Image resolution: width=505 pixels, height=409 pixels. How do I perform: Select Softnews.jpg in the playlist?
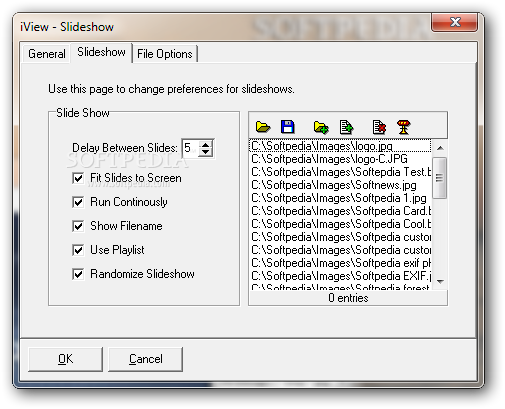[x=340, y=185]
